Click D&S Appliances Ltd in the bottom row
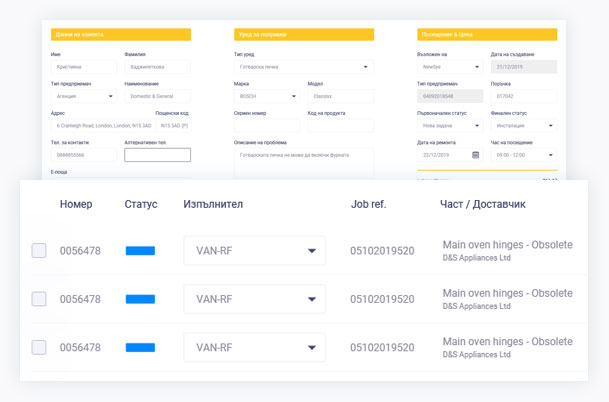Viewport: 609px width, 402px height. click(477, 355)
